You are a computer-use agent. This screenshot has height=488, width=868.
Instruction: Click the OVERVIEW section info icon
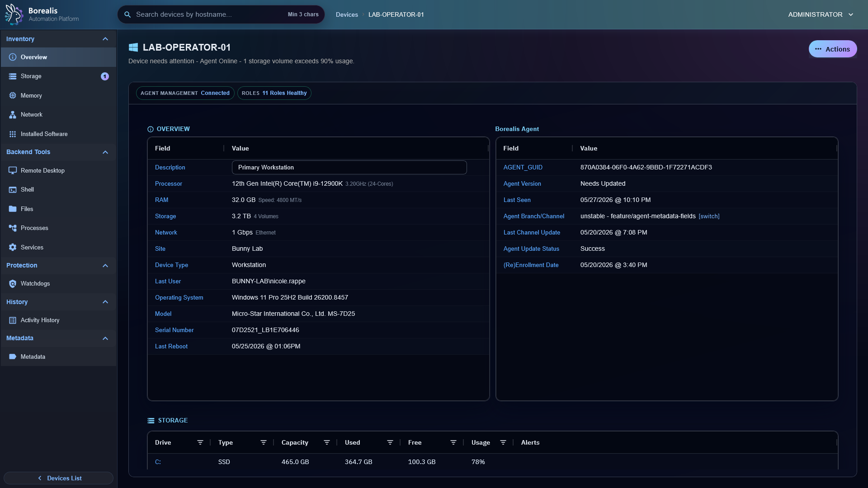pos(151,129)
